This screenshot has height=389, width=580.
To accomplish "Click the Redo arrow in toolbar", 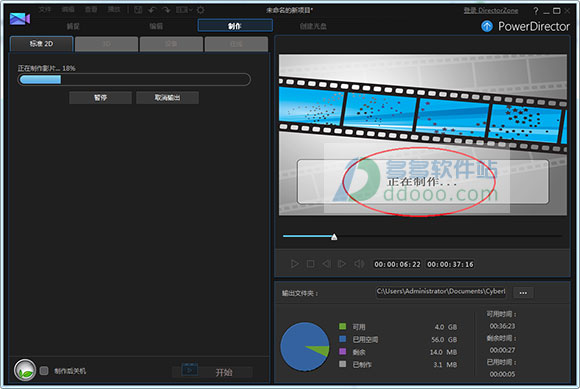I will tap(166, 10).
